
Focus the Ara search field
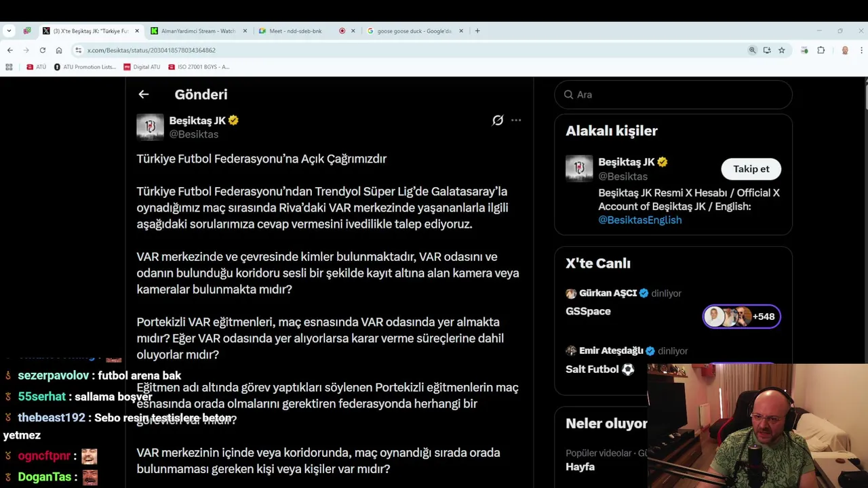point(673,95)
